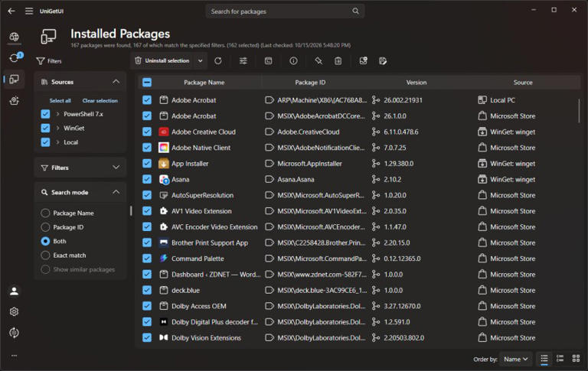Open Installed Packages sidebar icon
The image size is (588, 371).
point(15,79)
